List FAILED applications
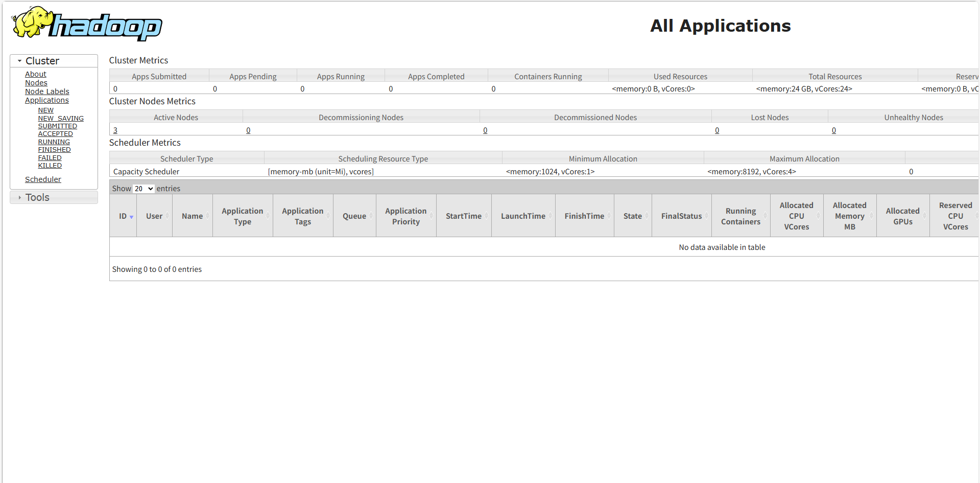This screenshot has height=483, width=980. (x=50, y=158)
